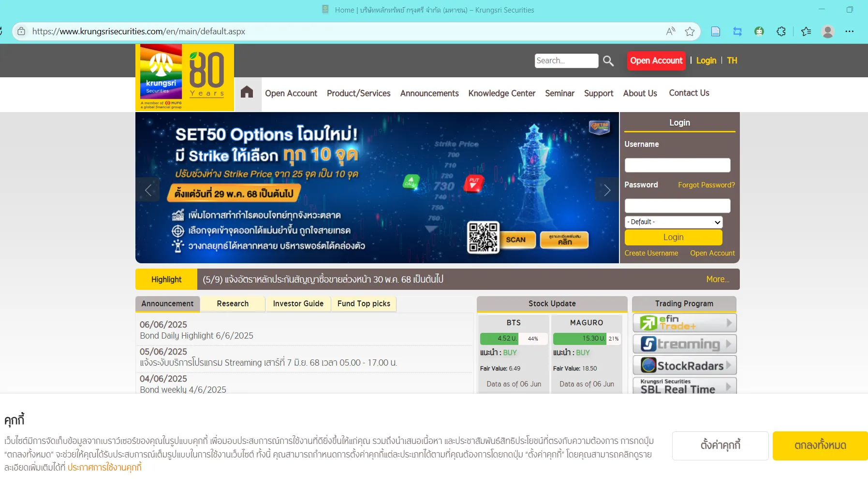Open Contact Us menu
The width and height of the screenshot is (868, 485).
click(689, 93)
